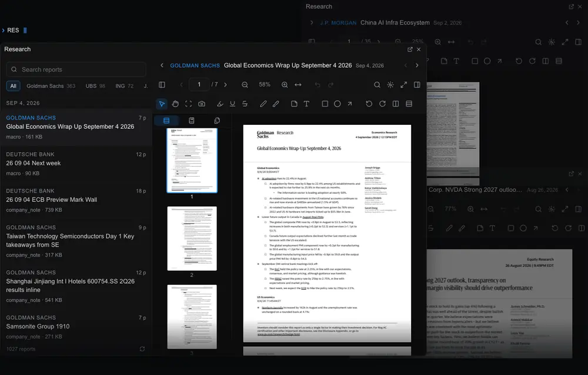The width and height of the screenshot is (588, 375).
Task: Go to the next page of 7
Action: point(225,85)
